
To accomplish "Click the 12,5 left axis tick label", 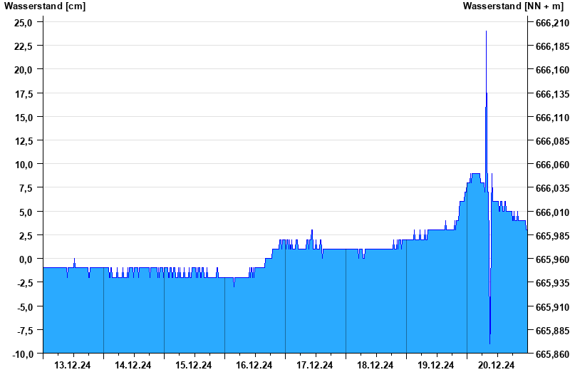I will (24, 140).
